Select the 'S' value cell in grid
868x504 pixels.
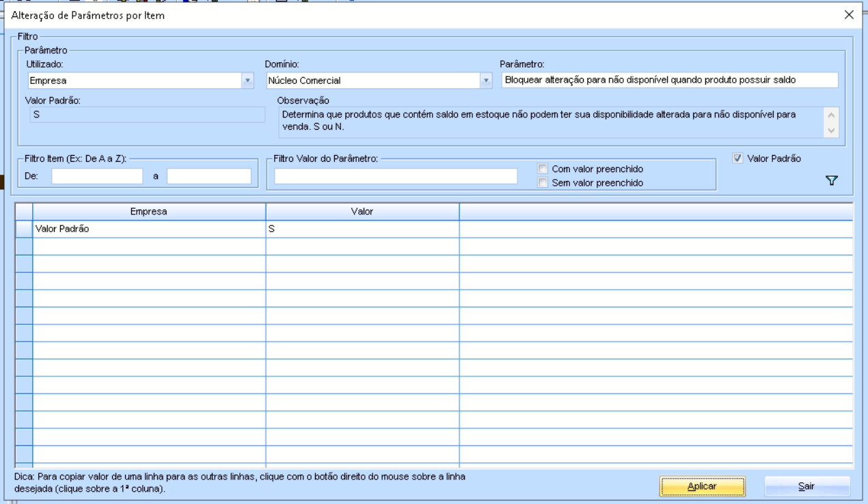(362, 229)
